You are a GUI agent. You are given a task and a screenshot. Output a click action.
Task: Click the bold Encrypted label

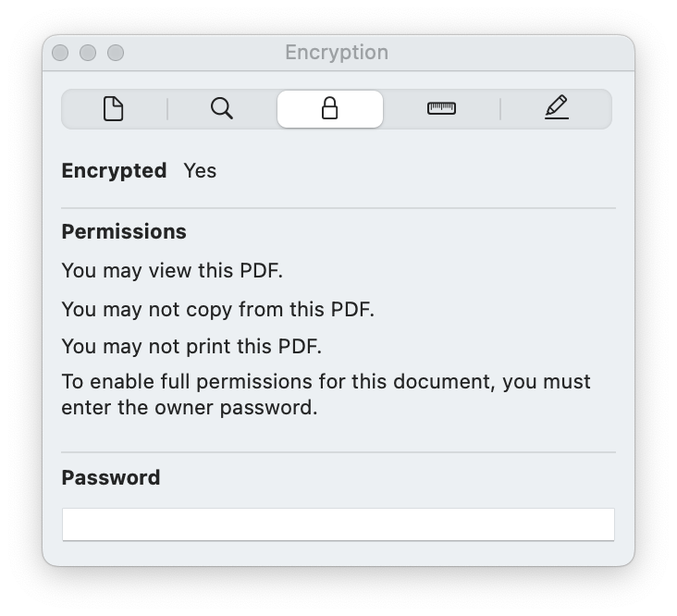pyautogui.click(x=114, y=171)
